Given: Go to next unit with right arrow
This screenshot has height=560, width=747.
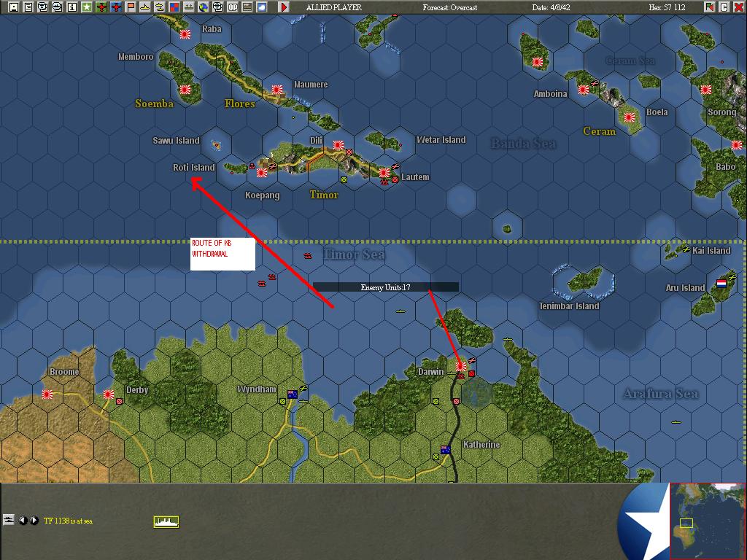Looking at the screenshot, I should tap(34, 521).
